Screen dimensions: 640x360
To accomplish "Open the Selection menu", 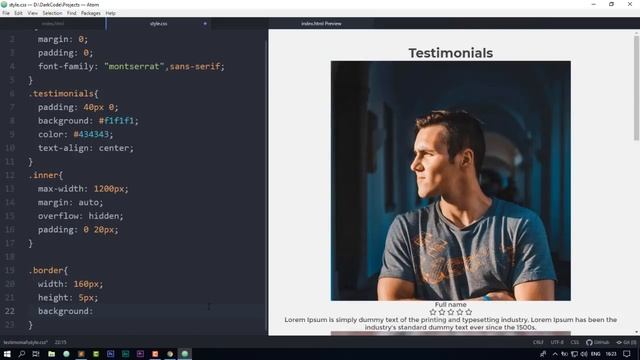I will pyautogui.click(x=53, y=13).
